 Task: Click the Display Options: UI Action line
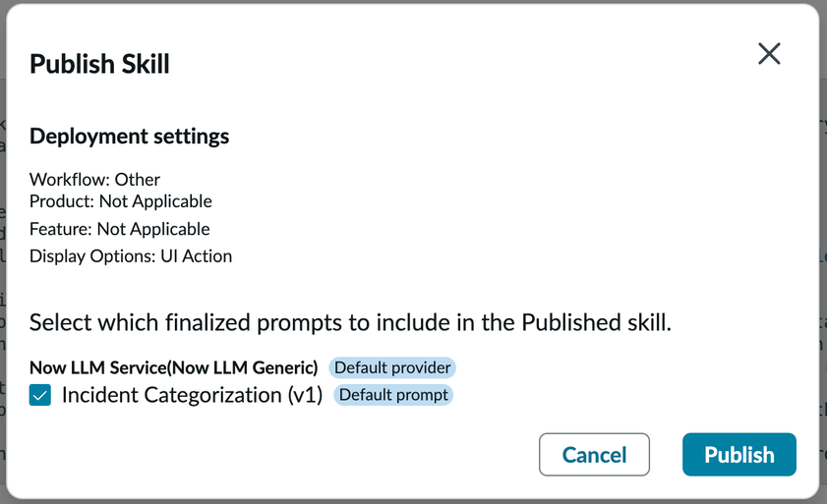click(130, 256)
